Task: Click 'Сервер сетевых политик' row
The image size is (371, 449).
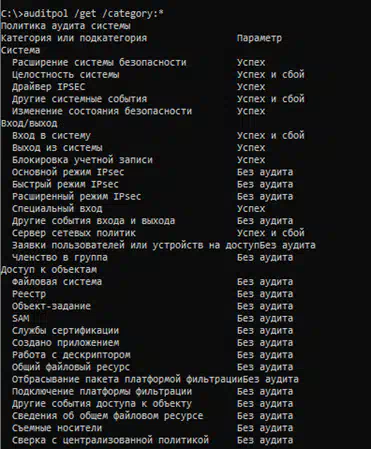Action: coord(74,233)
